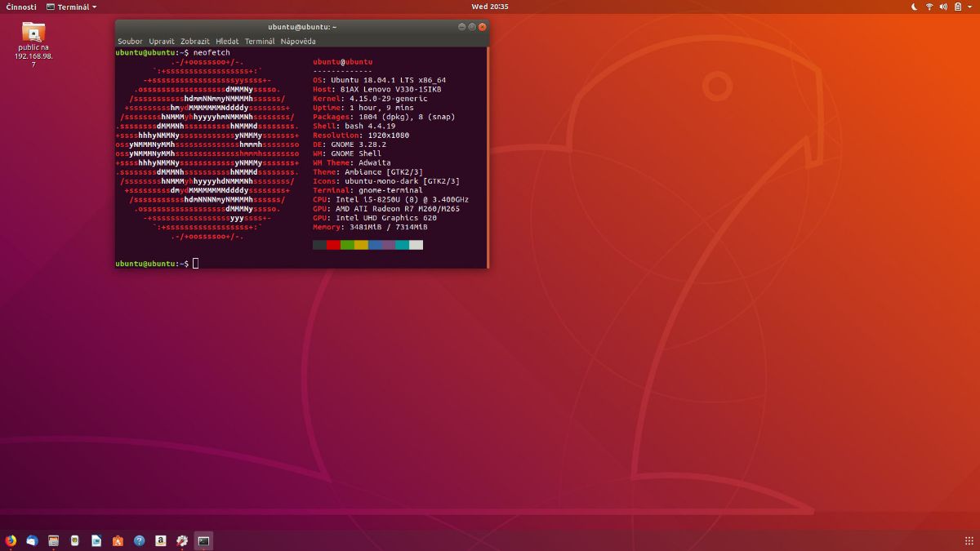980x551 pixels.
Task: Click the Wi-Fi status icon
Action: 929,7
